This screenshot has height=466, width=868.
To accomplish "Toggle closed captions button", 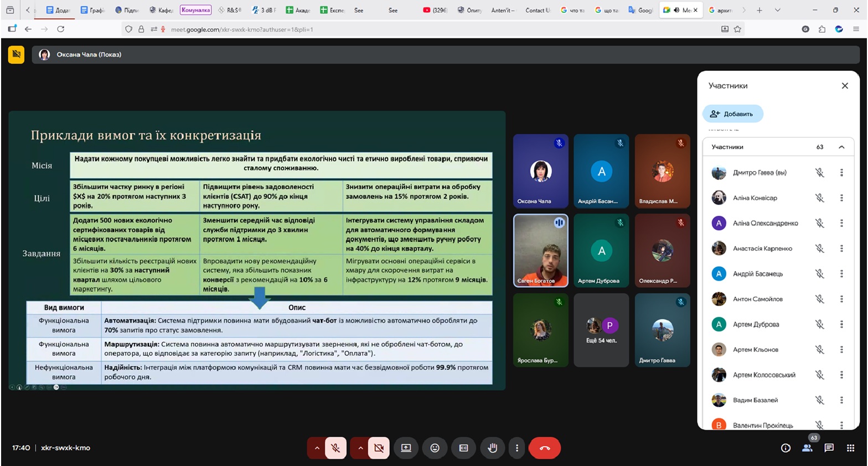I will 463,448.
